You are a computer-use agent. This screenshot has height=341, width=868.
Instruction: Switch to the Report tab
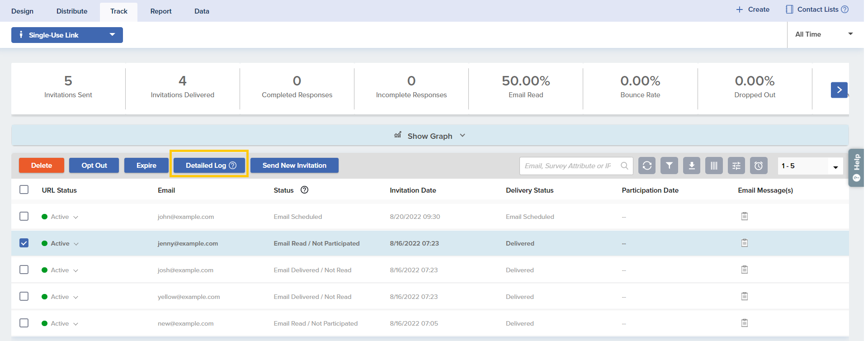[161, 11]
